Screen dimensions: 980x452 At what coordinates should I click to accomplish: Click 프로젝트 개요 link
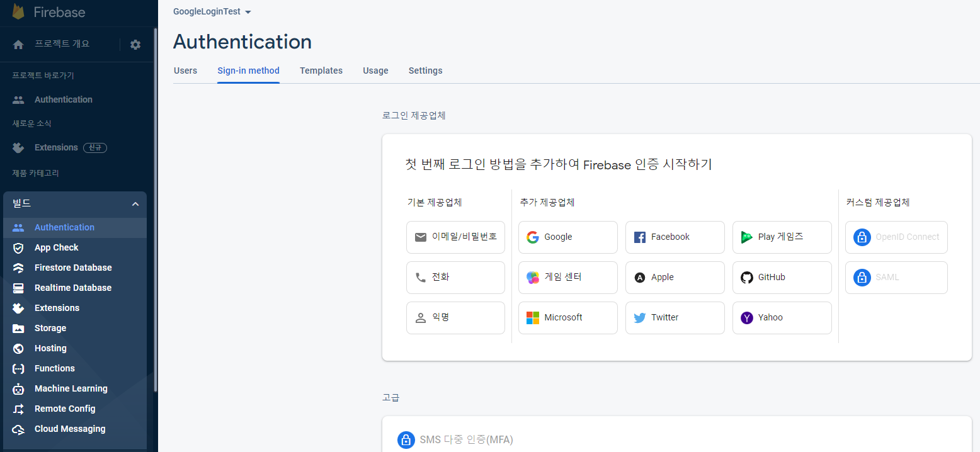pos(62,44)
